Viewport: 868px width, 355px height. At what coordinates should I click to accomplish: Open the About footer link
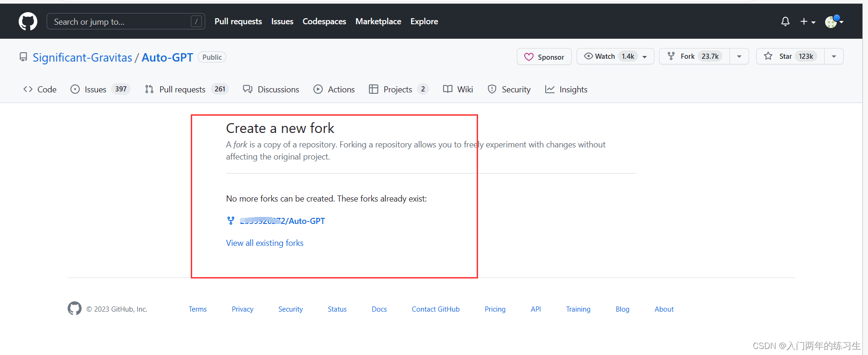[x=664, y=309]
